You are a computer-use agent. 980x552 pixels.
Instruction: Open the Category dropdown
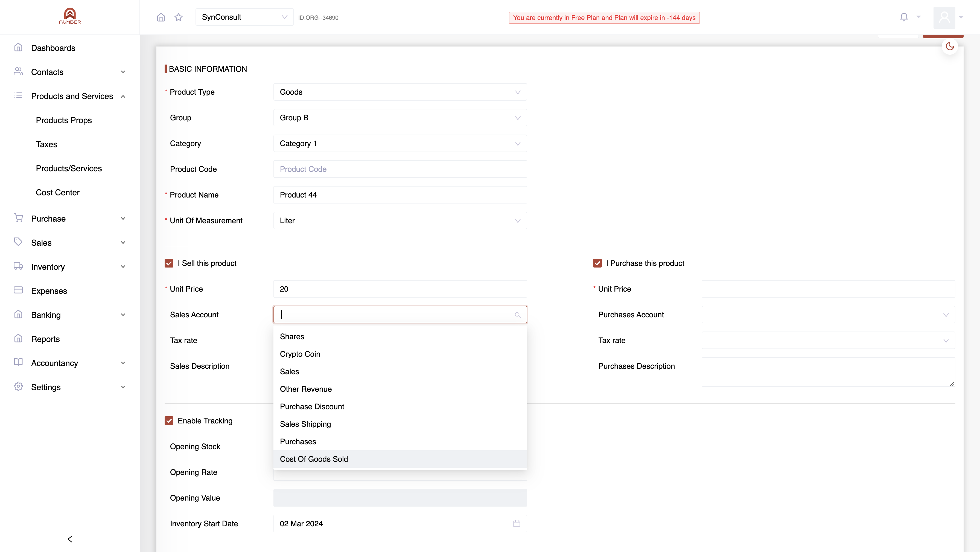point(400,144)
